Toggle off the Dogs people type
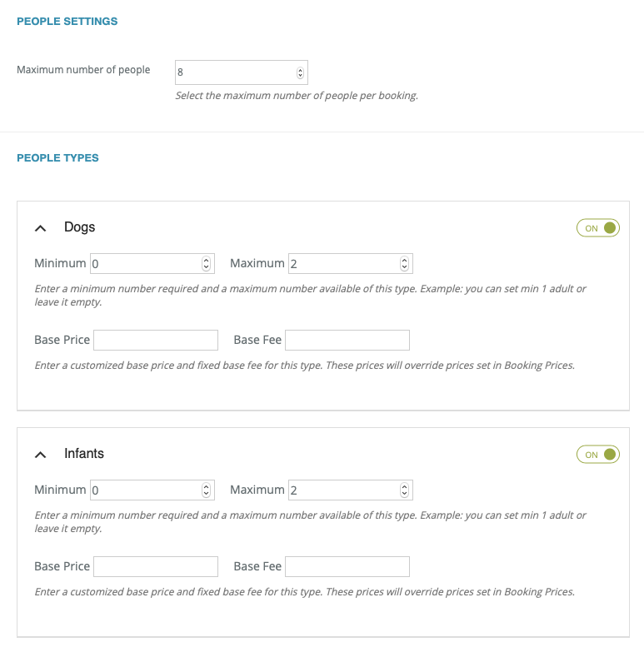The width and height of the screenshot is (644, 662). tap(597, 228)
